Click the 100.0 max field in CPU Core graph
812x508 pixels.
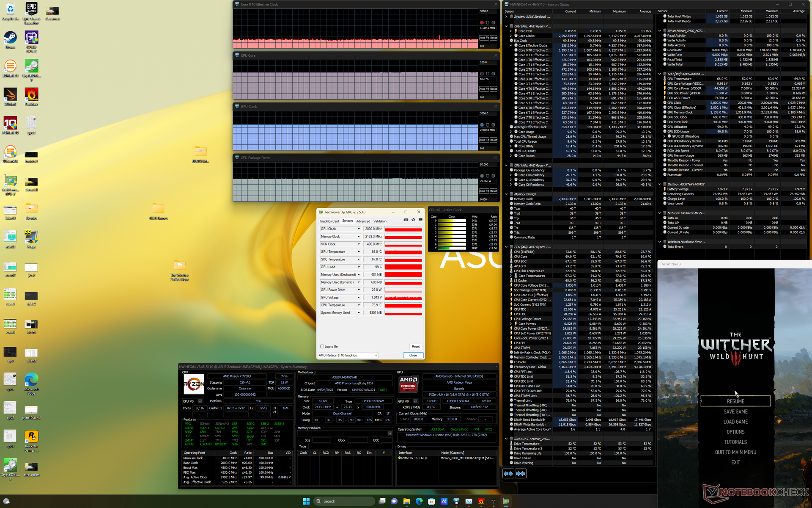click(488, 62)
